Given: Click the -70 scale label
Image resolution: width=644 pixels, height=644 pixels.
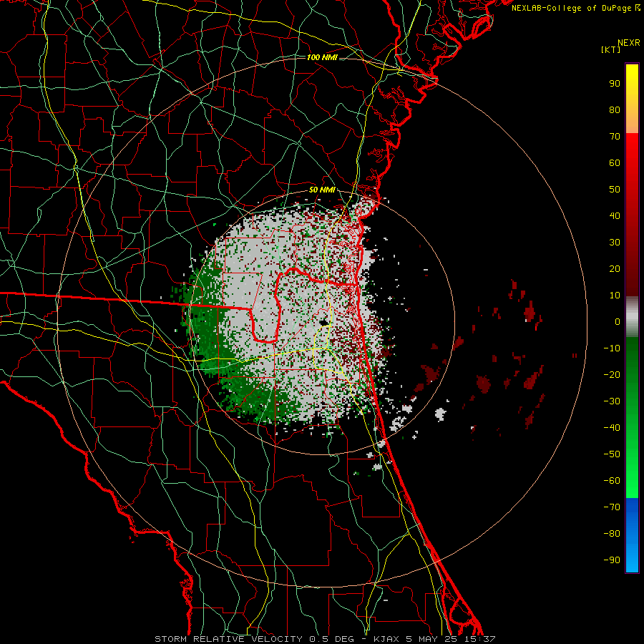Looking at the screenshot, I should pos(612,507).
